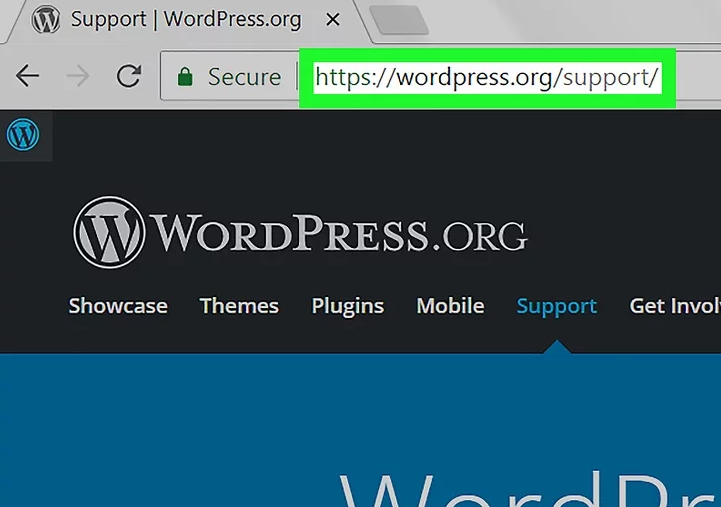Click the browser back arrow
Viewport: 721px width, 507px height.
pos(27,76)
